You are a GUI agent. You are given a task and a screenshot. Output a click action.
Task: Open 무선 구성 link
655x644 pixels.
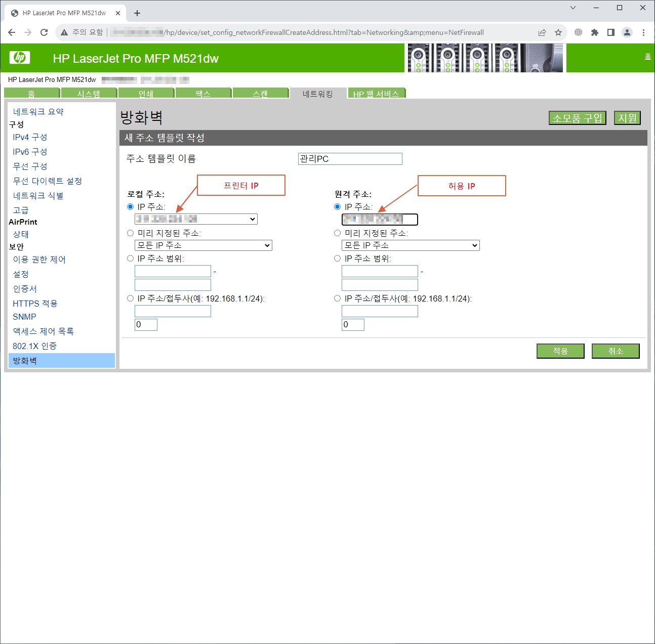[x=30, y=166]
